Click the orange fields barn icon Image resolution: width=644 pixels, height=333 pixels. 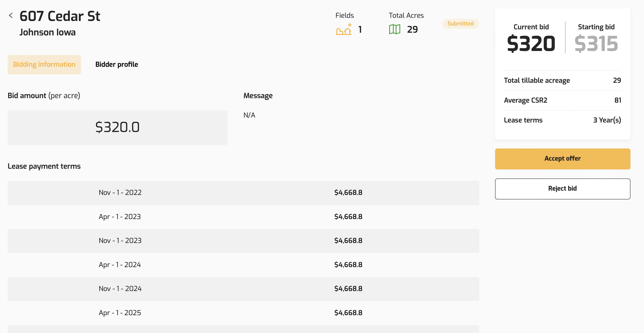click(344, 30)
